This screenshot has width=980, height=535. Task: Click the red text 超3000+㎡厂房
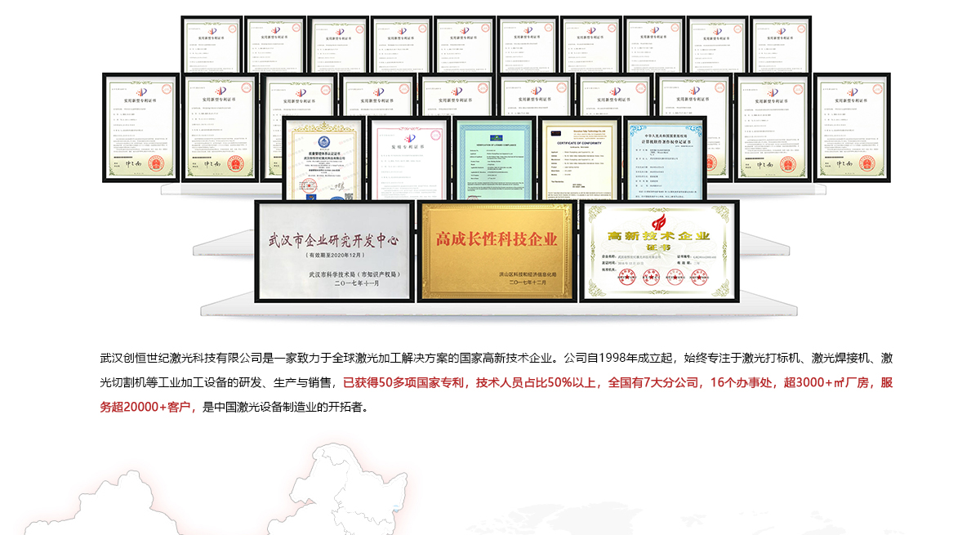pos(826,382)
